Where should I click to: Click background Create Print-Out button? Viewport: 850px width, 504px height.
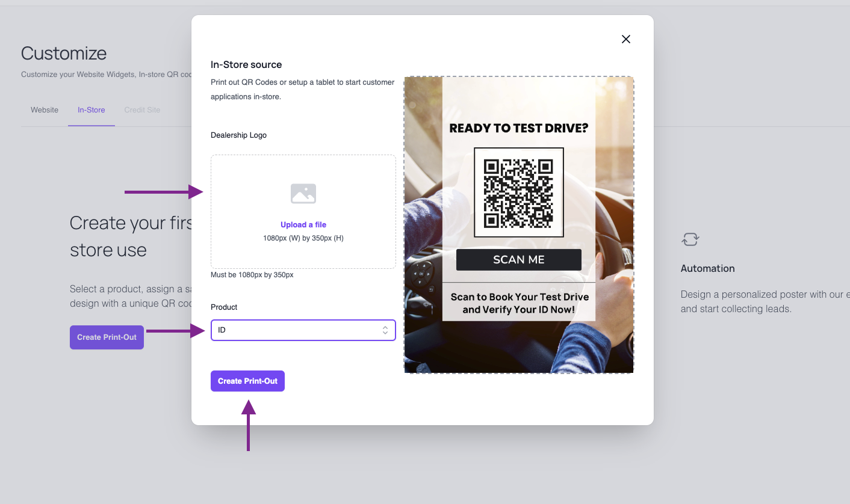[107, 337]
